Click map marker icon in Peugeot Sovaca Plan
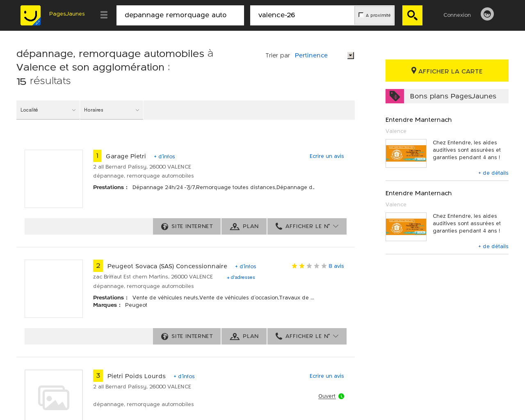Viewport: 525px width, 420px height. coord(235,337)
